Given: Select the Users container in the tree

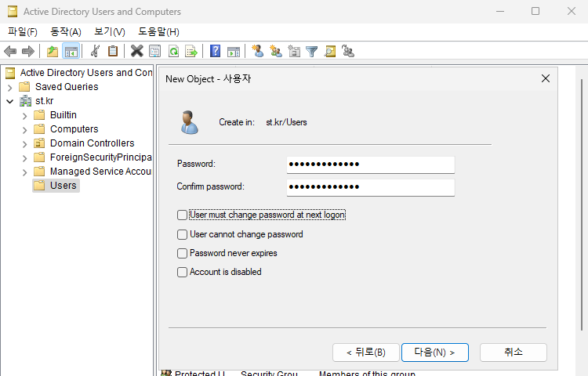Looking at the screenshot, I should (x=56, y=186).
